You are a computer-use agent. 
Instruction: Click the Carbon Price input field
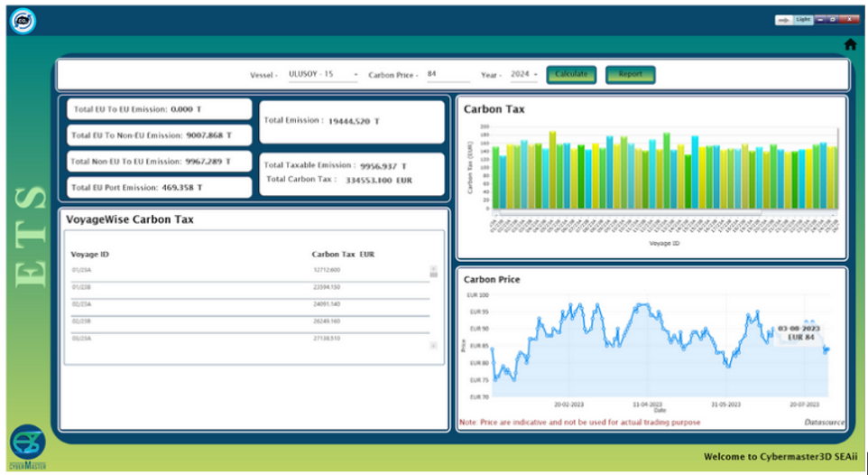448,75
